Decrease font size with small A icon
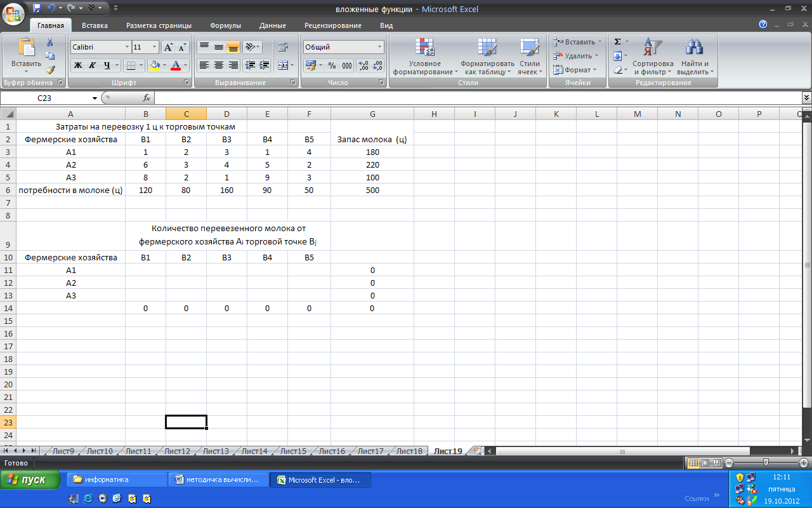Viewport: 812px width, 508px height. [x=182, y=47]
